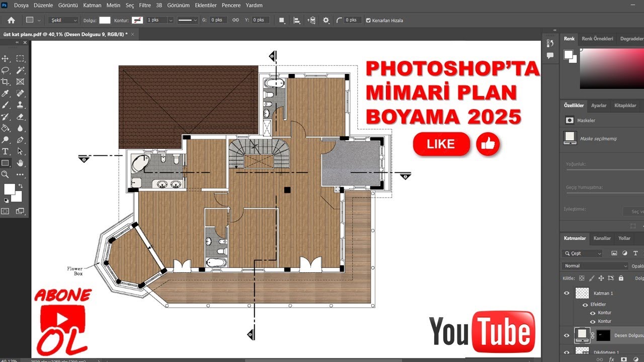Select the Hand tool
Screen dimensions: 644x362
coord(20,163)
